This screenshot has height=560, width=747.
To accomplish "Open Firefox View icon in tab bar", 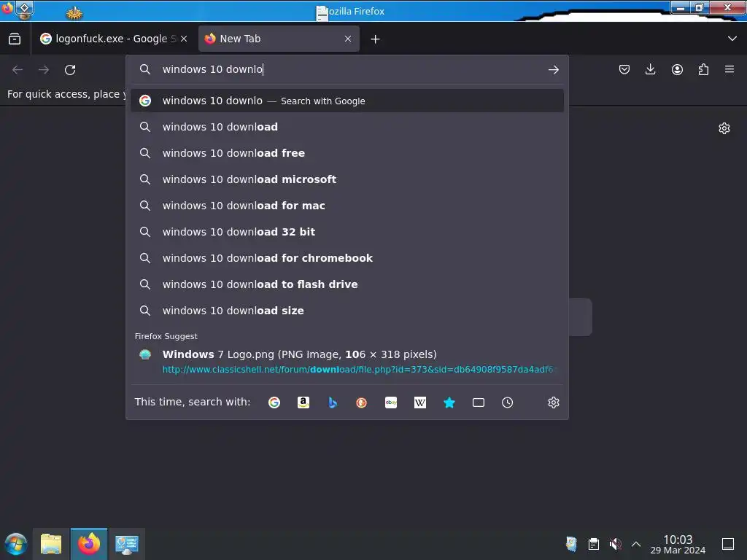I will click(15, 39).
